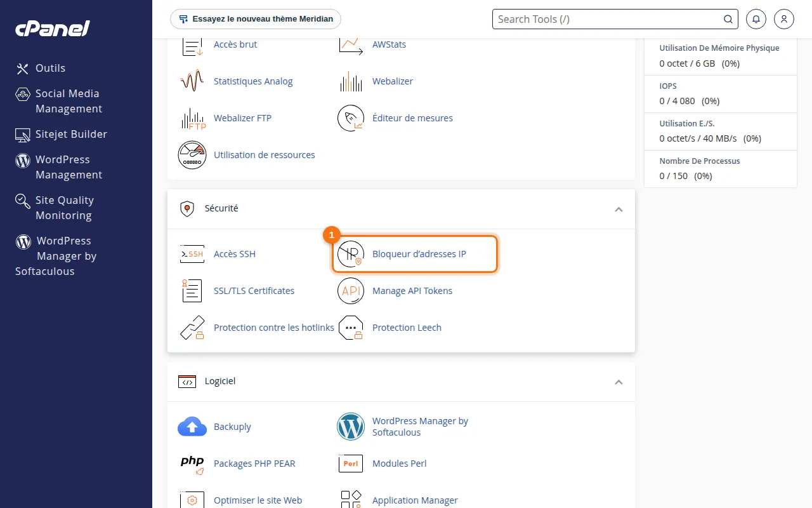Click the Protection Leech icon

click(351, 328)
